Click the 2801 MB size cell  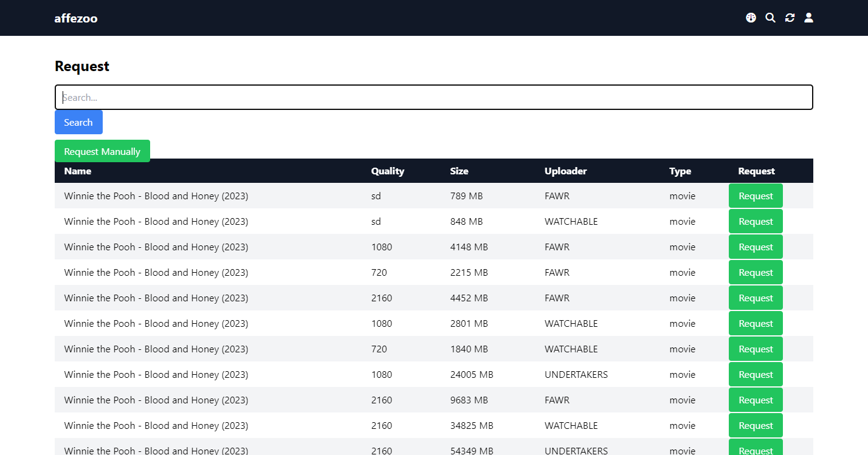469,323
